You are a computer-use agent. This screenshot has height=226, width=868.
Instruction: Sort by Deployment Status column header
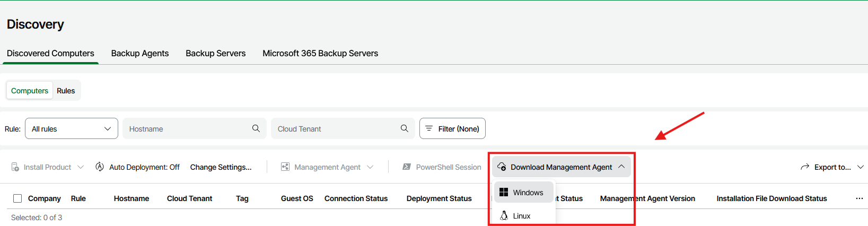tap(439, 198)
